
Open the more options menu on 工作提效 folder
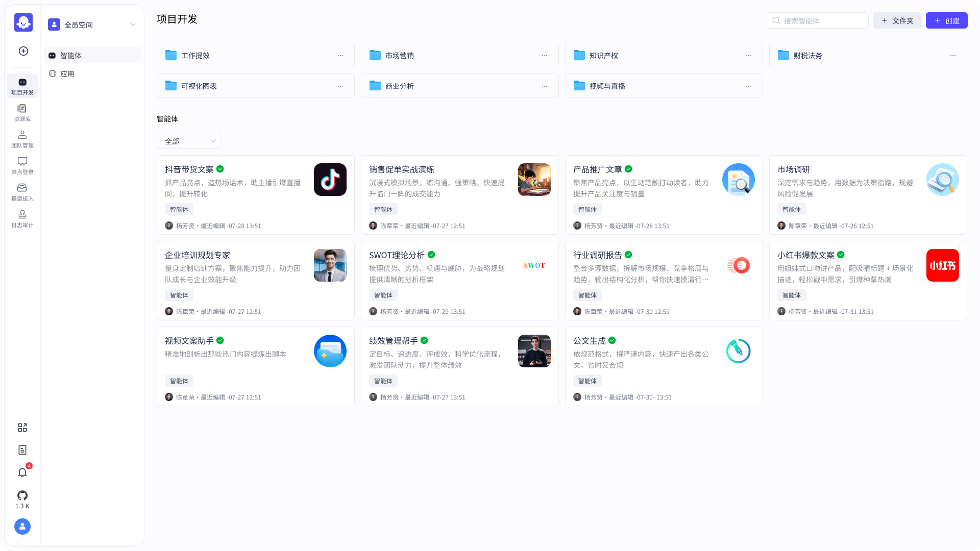pos(340,55)
